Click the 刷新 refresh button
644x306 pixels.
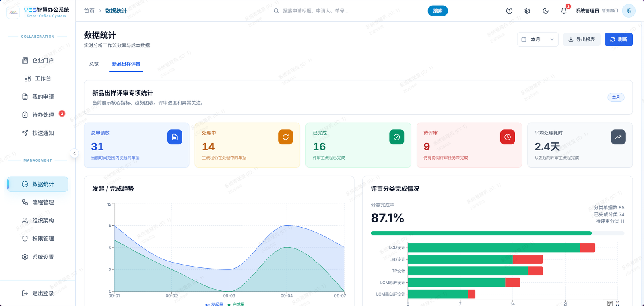(x=619, y=39)
